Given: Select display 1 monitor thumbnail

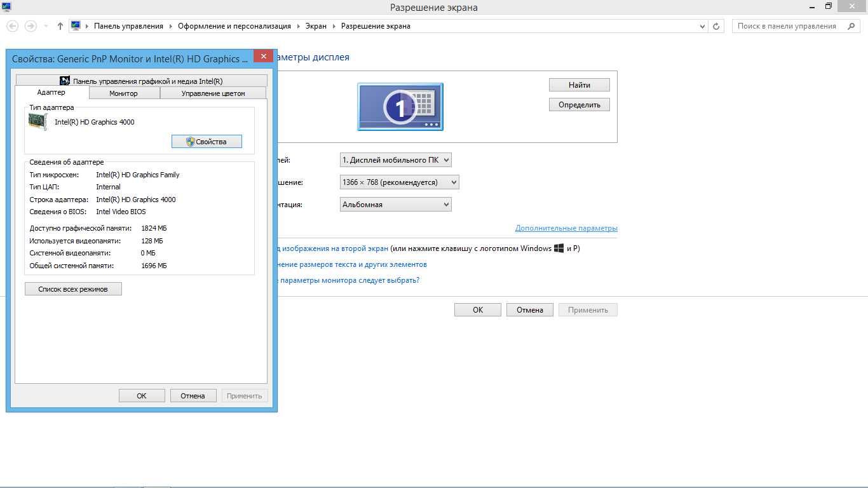Looking at the screenshot, I should pos(400,107).
